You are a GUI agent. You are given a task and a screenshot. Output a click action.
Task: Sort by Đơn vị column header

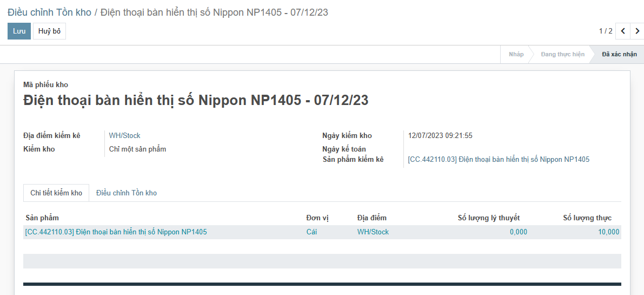coord(317,218)
